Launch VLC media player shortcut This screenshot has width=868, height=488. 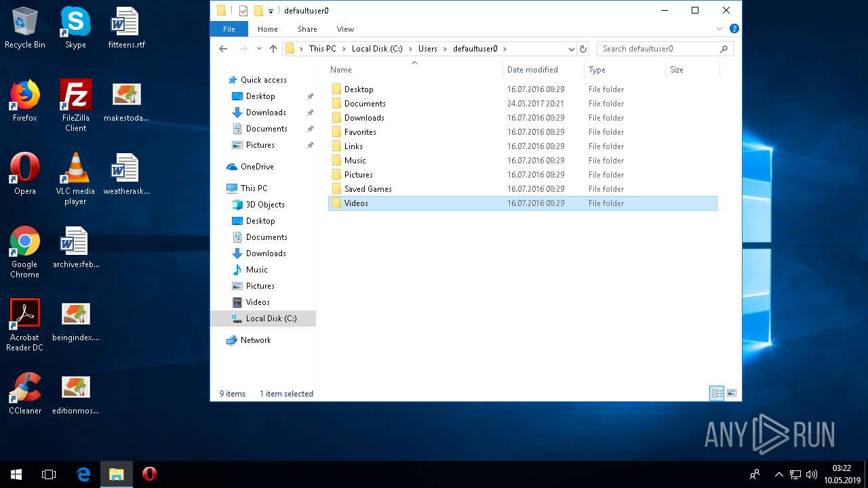tap(75, 180)
